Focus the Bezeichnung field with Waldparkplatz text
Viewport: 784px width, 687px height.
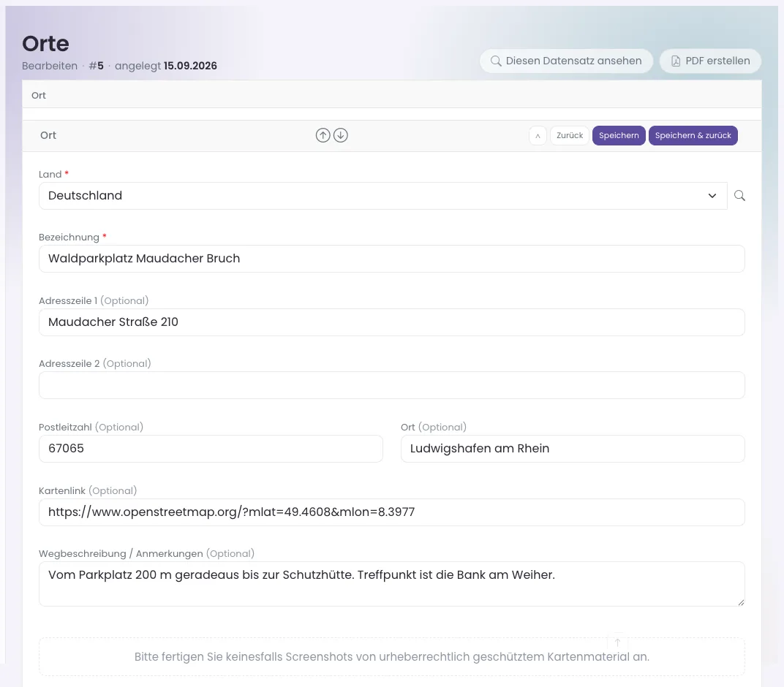point(392,259)
